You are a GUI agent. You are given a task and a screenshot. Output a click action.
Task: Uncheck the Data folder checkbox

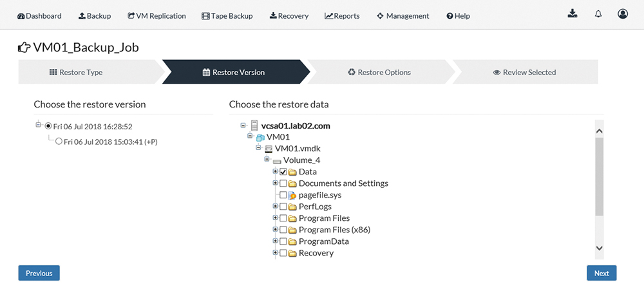click(283, 172)
